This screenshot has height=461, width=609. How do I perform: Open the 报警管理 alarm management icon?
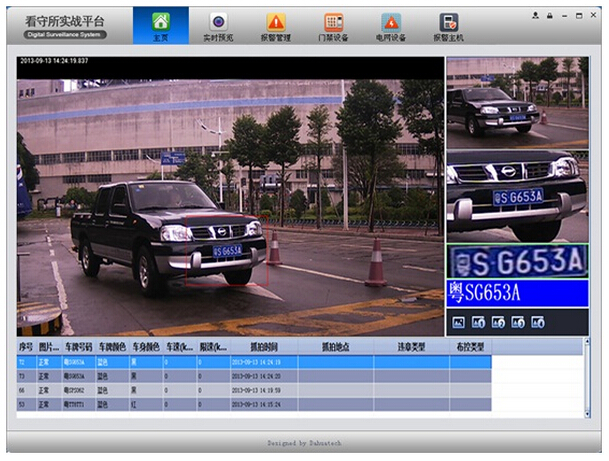click(x=276, y=25)
